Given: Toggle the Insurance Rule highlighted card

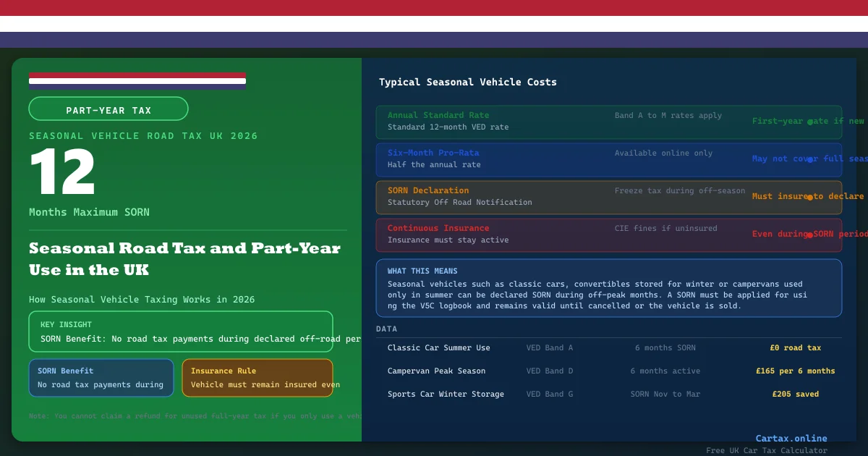Looking at the screenshot, I should (258, 377).
